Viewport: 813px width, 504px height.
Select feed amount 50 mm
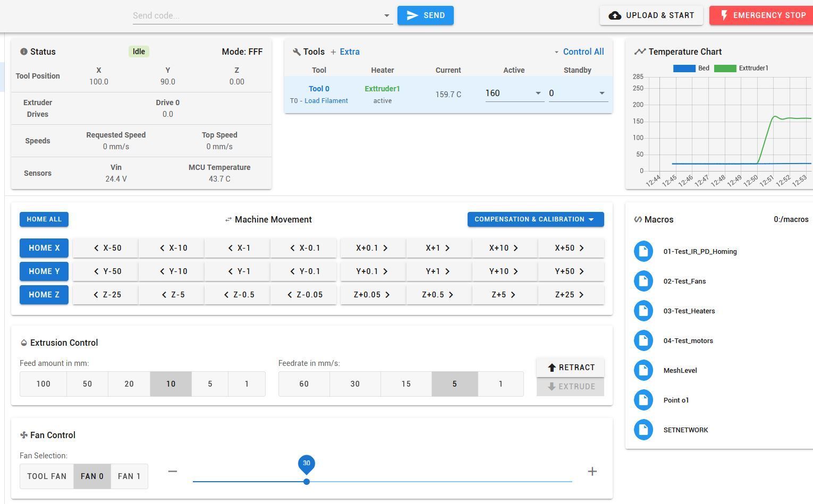[x=87, y=384]
